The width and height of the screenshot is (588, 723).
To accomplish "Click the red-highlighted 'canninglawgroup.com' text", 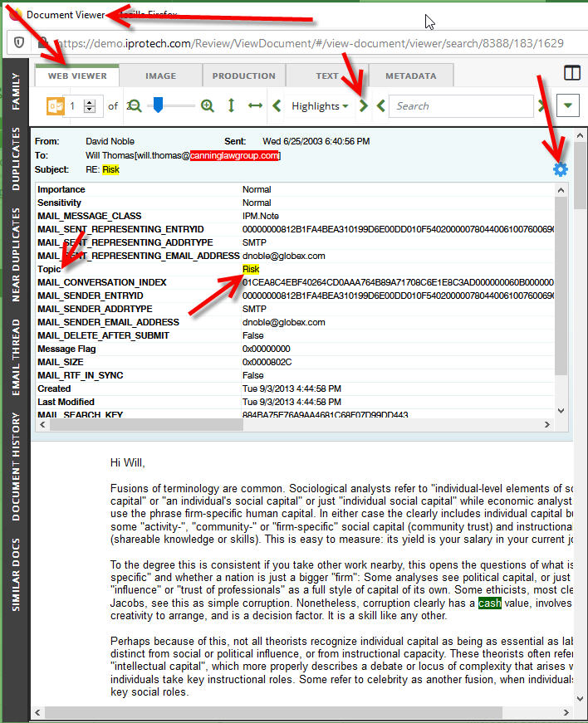I will coord(234,155).
